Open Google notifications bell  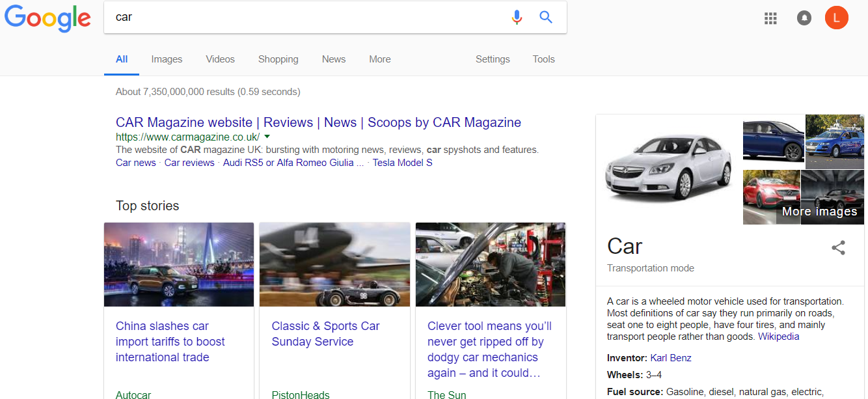click(x=804, y=18)
